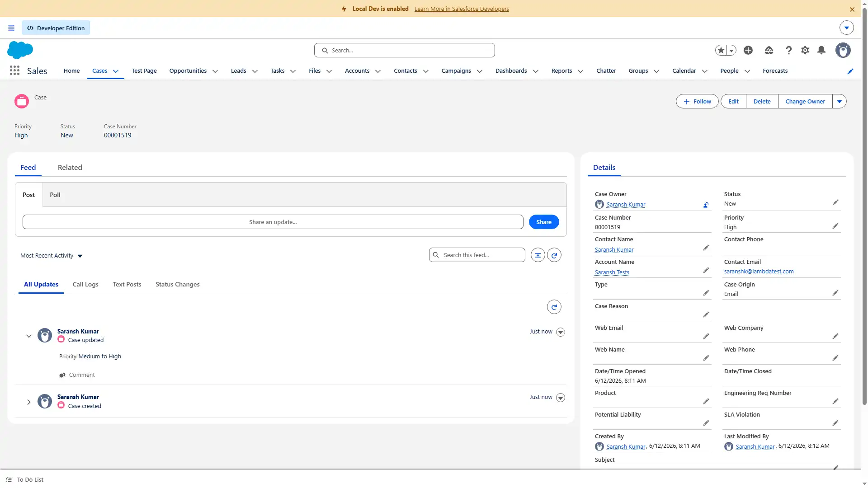Viewport: 868px width, 488px height.
Task: Click the Developer Edition button
Action: pos(56,28)
